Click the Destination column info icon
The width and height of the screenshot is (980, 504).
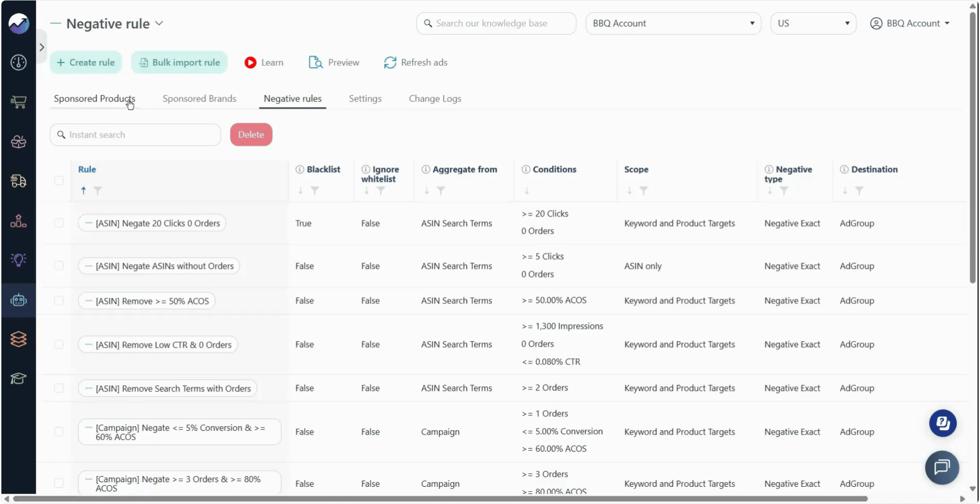point(844,169)
